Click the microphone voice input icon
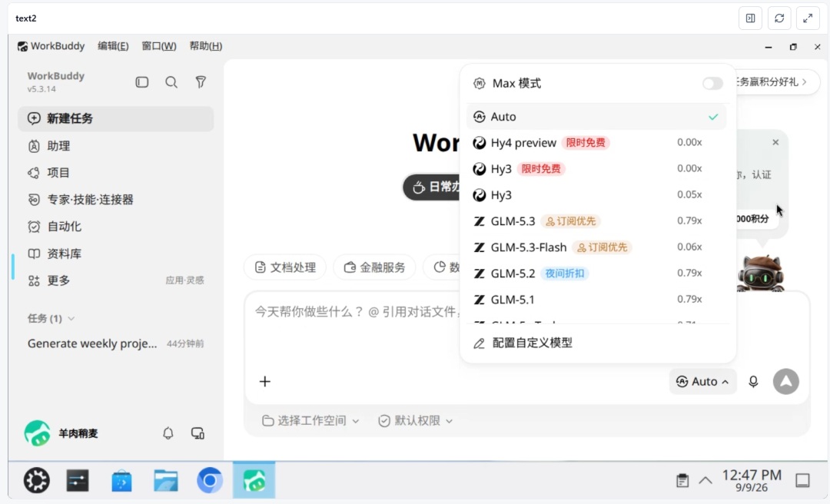The width and height of the screenshot is (830, 504). coord(753,381)
